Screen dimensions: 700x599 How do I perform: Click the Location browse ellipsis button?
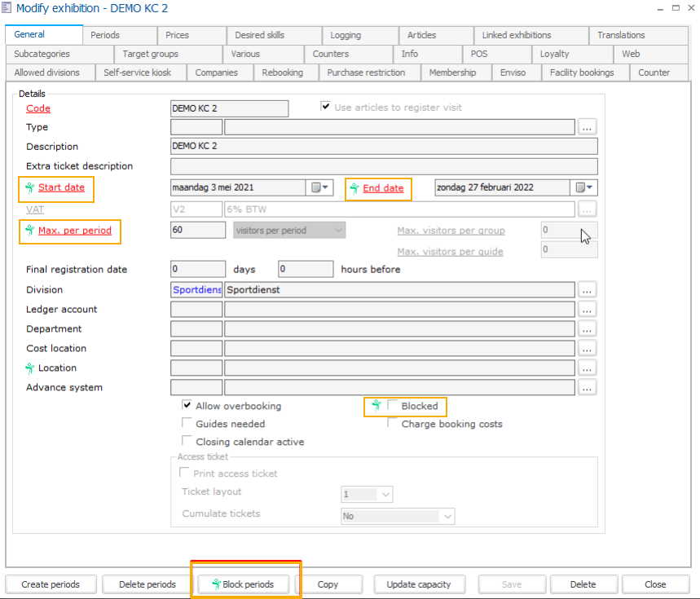(588, 368)
